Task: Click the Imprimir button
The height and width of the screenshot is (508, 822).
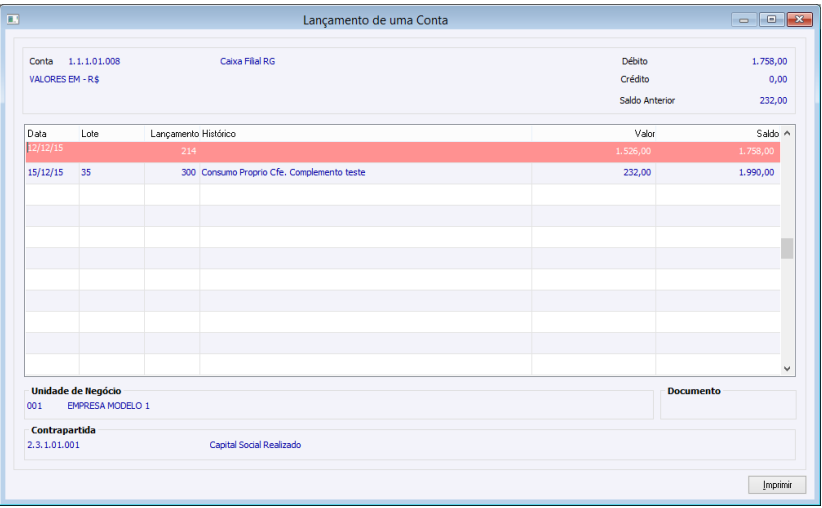Action: pos(777,485)
